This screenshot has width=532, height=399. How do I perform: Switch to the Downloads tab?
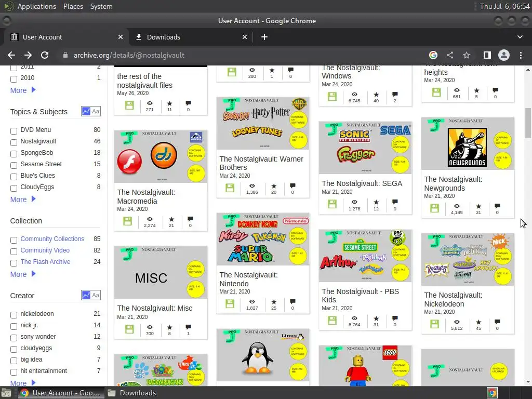[192, 37]
